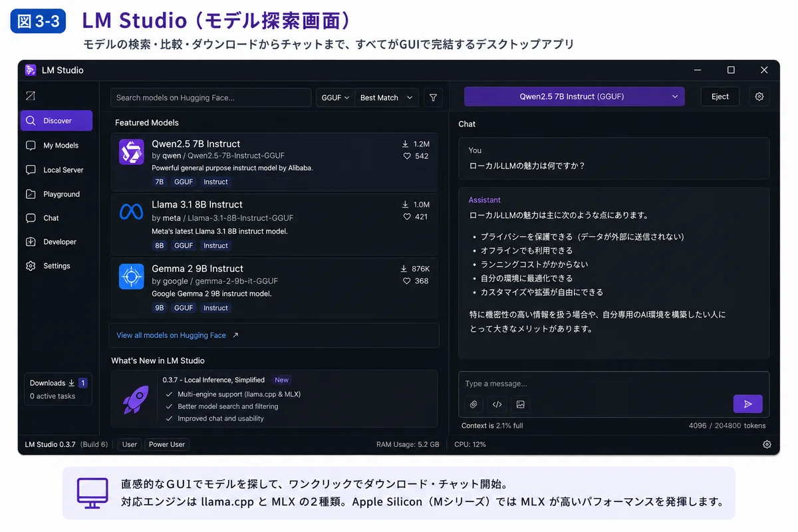Click the Downloads count badge showing 1
Screen dimensions: 798x532
[x=82, y=383]
